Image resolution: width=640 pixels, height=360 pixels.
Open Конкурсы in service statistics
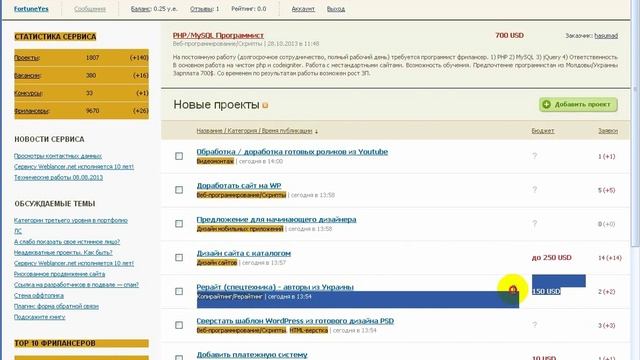(x=28, y=93)
